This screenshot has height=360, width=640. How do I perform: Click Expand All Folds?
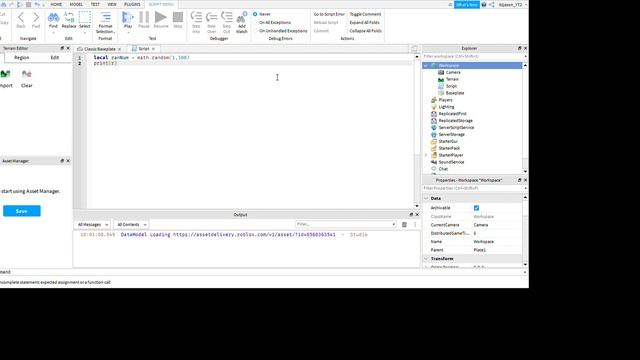364,22
